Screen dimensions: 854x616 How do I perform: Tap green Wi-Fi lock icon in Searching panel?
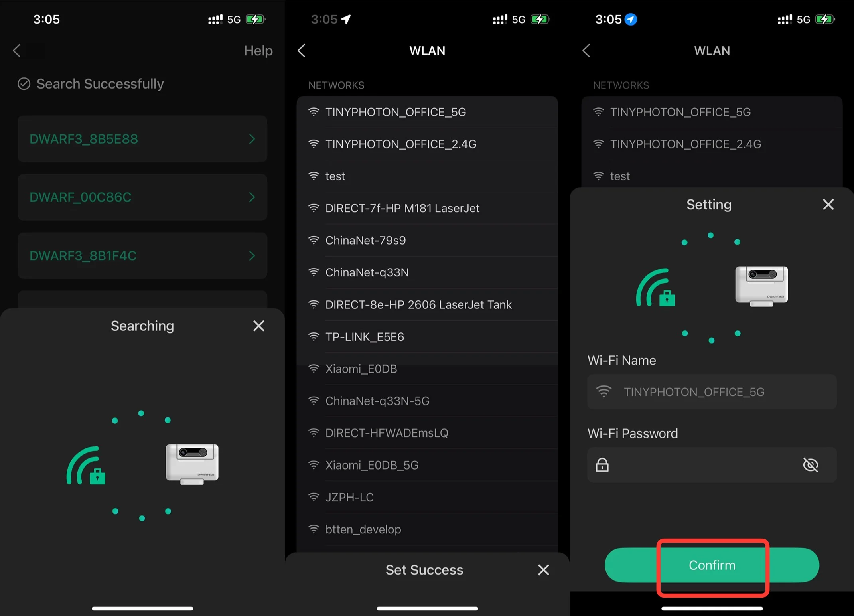[86, 465]
